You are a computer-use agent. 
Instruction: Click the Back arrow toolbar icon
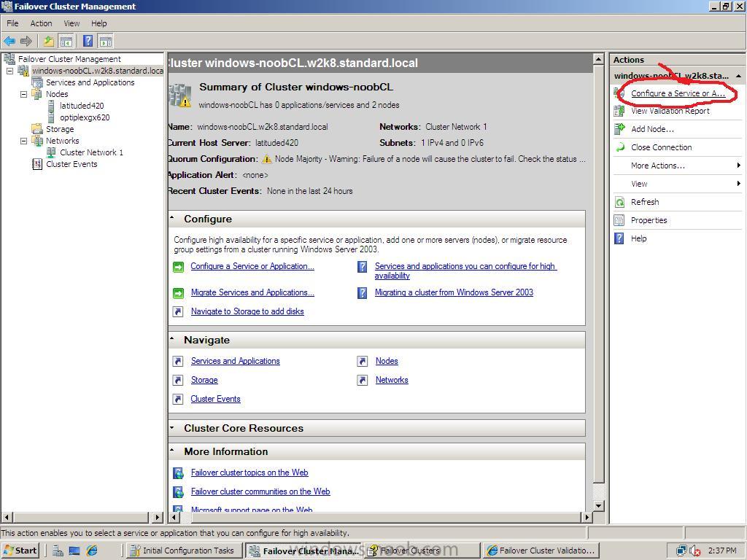click(x=9, y=41)
